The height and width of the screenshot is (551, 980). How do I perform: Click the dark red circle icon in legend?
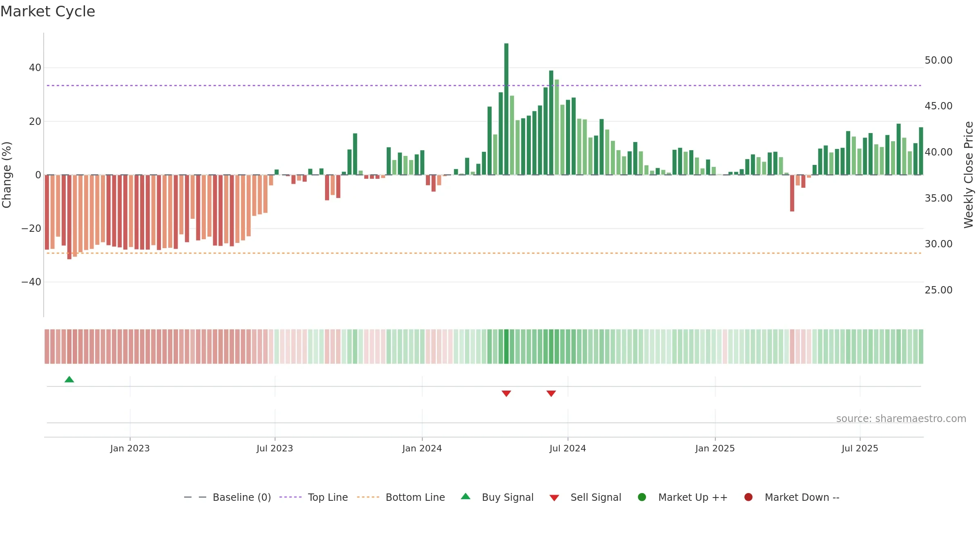coord(748,497)
